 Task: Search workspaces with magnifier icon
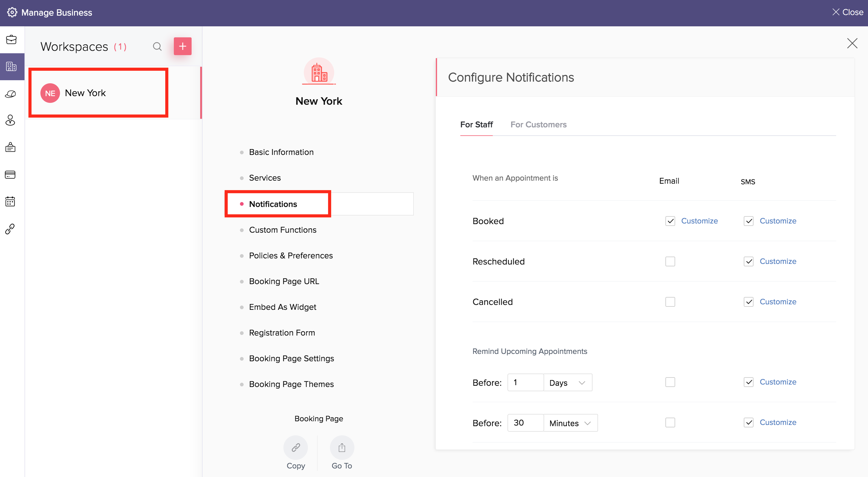coord(157,47)
